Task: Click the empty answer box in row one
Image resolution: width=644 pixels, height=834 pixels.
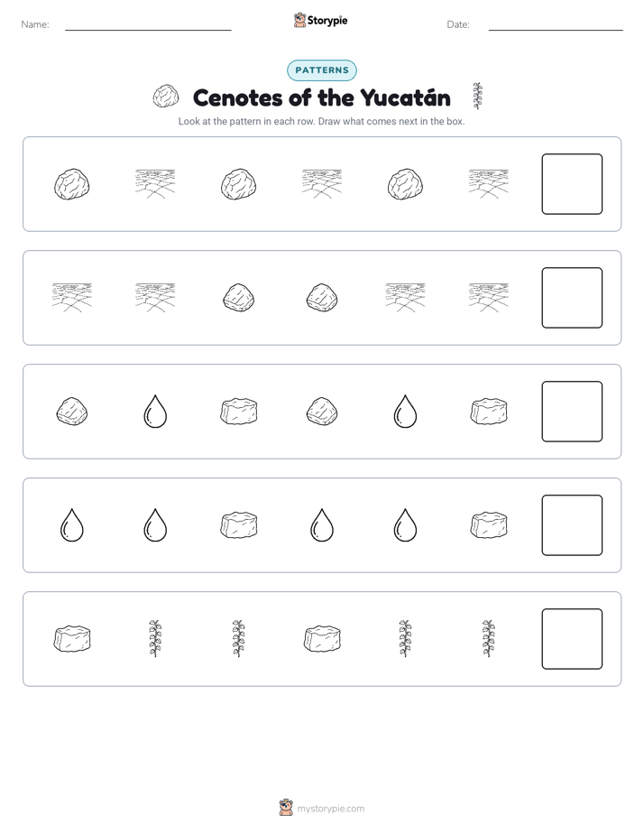Action: (572, 184)
